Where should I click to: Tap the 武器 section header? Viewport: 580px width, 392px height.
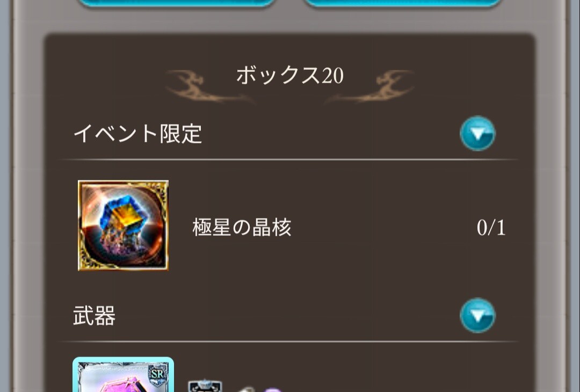click(x=95, y=316)
